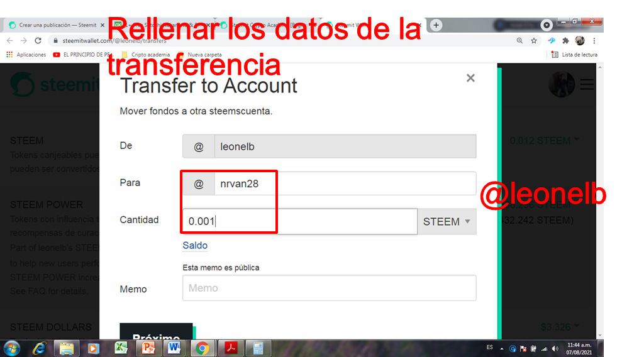Click the Action Center flag tray icon

[523, 349]
